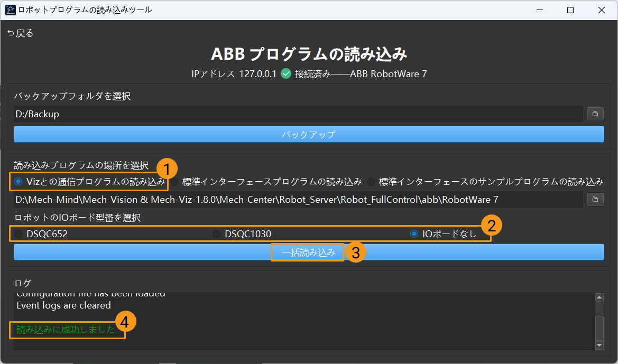This screenshot has height=364, width=618.
Task: Select 標準インターフェースプログラムの読み込み radio option
Action: pos(174,182)
